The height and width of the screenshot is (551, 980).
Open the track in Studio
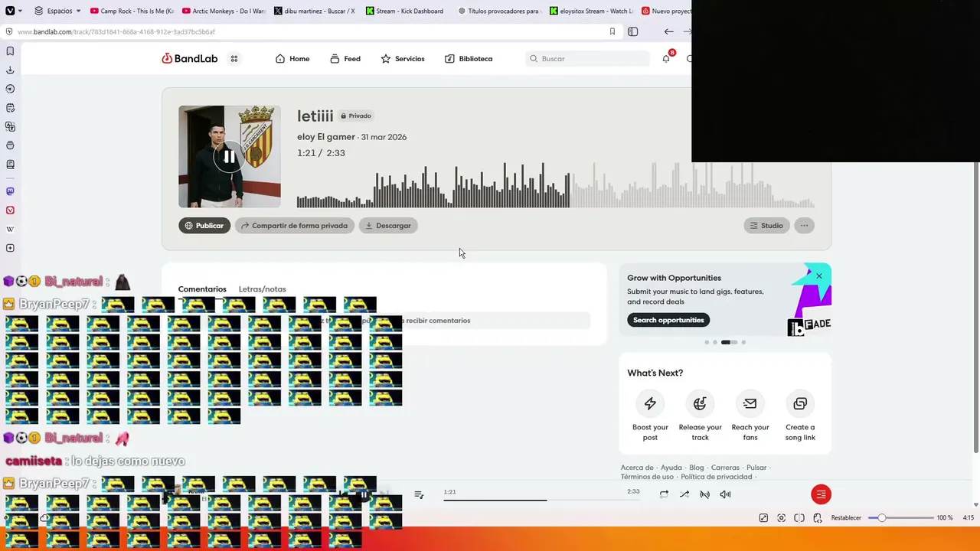pyautogui.click(x=766, y=226)
